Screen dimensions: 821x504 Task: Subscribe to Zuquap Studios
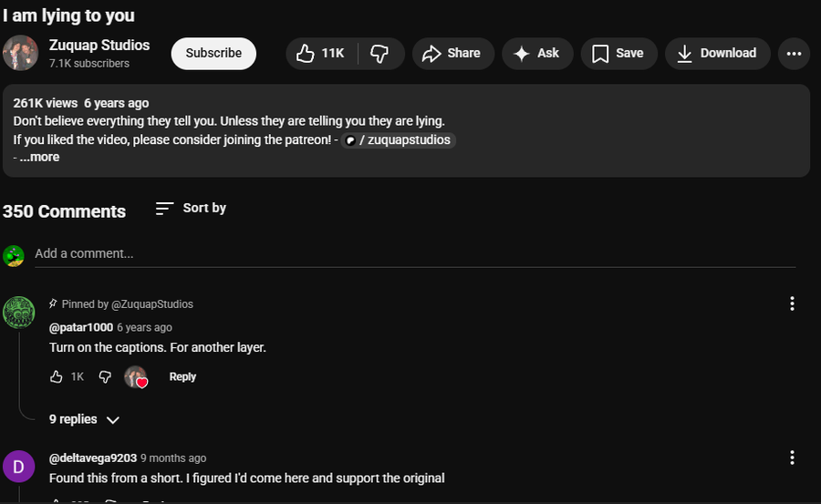click(213, 54)
